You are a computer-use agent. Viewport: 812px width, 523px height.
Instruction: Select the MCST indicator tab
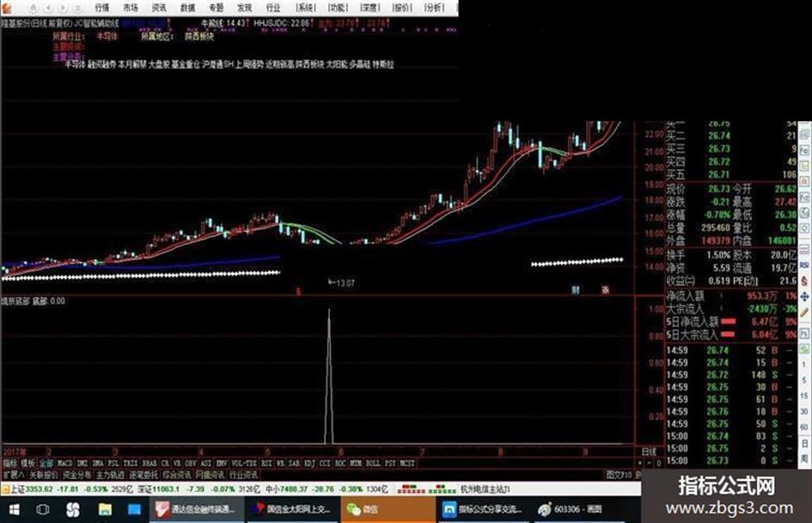coord(407,464)
